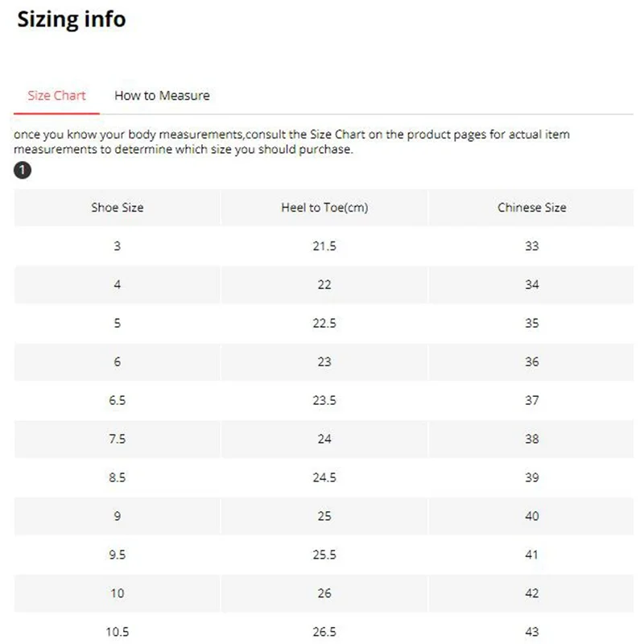The height and width of the screenshot is (644, 644).
Task: Click Chinese size 41 cell
Action: tap(531, 555)
